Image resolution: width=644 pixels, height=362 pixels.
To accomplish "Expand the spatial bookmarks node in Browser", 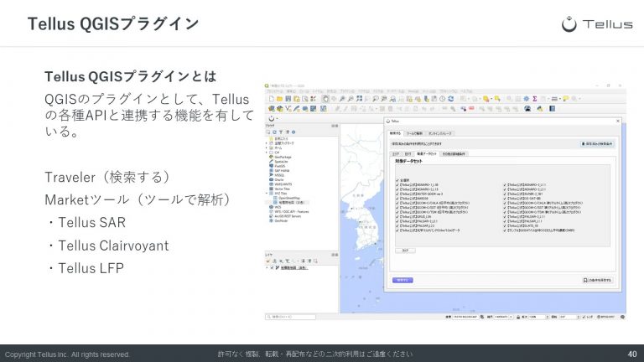I will 266,143.
